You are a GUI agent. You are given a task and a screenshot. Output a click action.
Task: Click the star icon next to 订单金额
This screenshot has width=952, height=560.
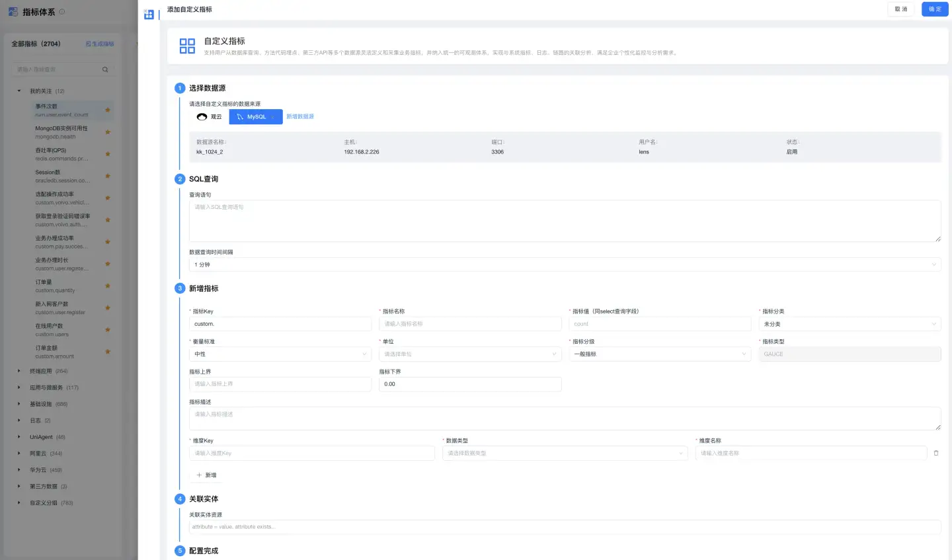(x=108, y=352)
